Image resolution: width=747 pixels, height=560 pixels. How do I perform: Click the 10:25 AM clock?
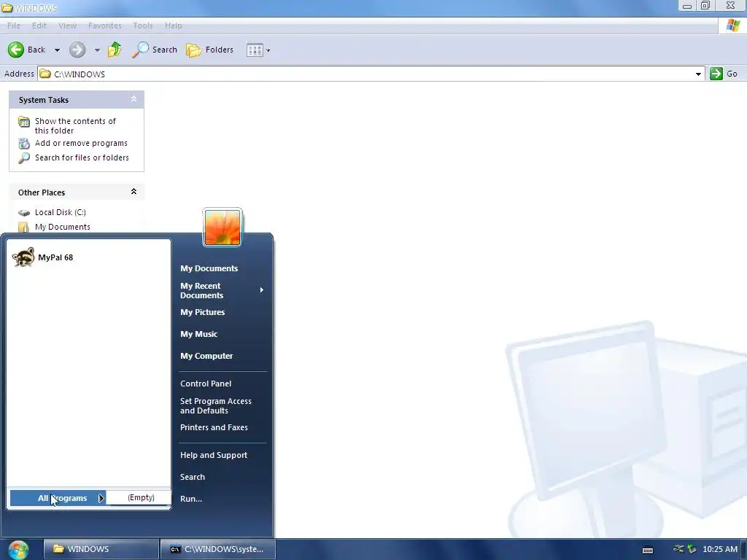tap(720, 549)
